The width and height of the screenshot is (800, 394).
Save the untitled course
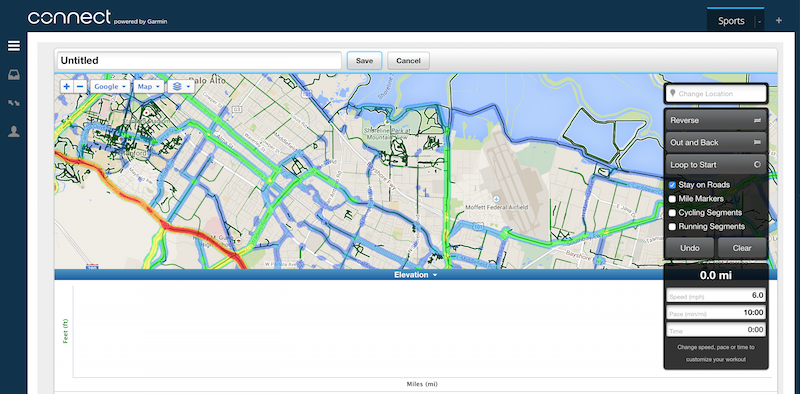pos(364,60)
